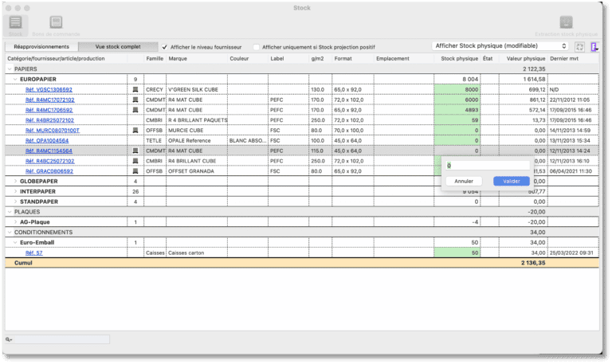Screen dimensions: 612x364
Task: Open link Réf. MURC08070100T
Action: tap(53, 131)
